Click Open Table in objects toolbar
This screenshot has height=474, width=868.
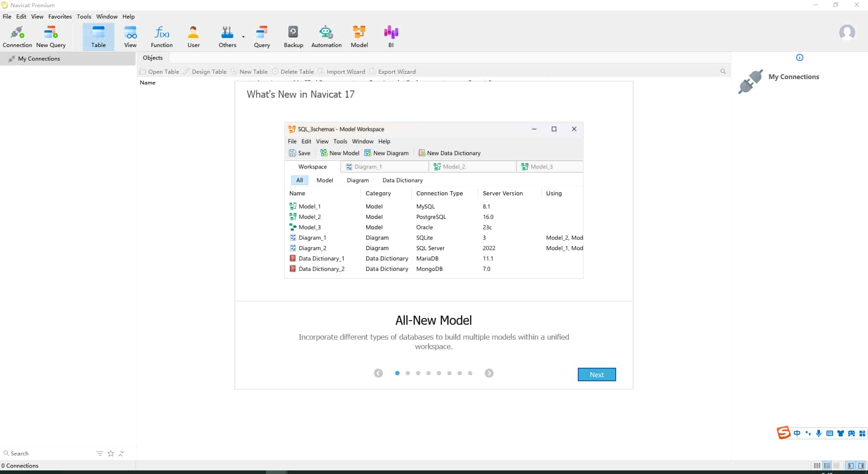[x=160, y=71]
